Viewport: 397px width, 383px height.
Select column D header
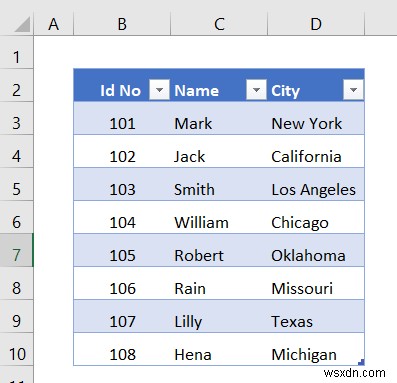click(x=316, y=24)
